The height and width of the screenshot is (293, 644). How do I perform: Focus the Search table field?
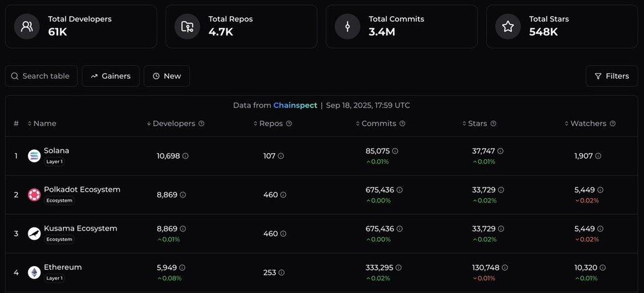tap(41, 76)
